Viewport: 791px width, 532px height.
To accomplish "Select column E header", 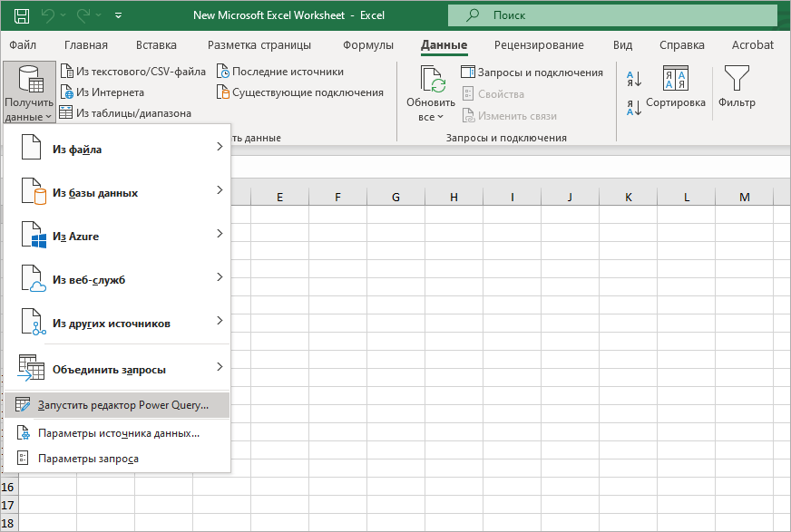I will click(x=279, y=197).
